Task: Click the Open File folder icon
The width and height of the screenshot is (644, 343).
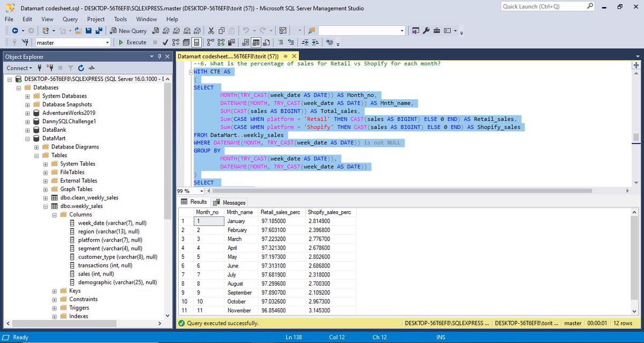Action: [x=78, y=31]
